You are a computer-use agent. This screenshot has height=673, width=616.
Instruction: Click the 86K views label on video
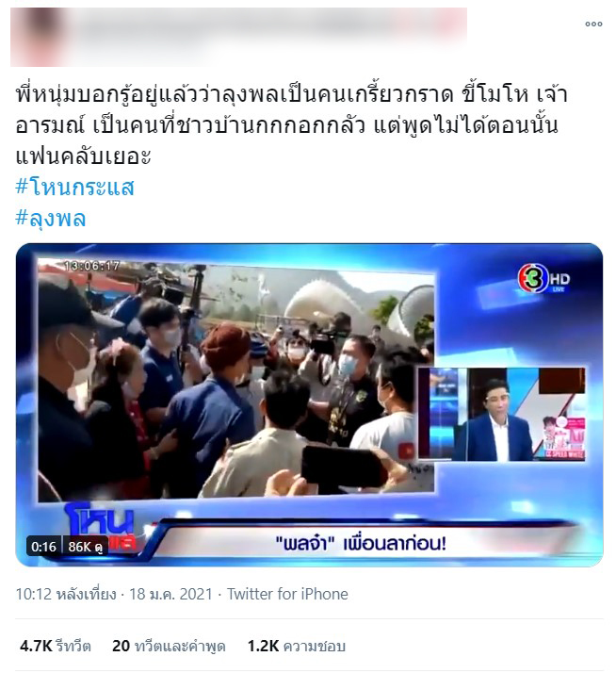(x=85, y=547)
